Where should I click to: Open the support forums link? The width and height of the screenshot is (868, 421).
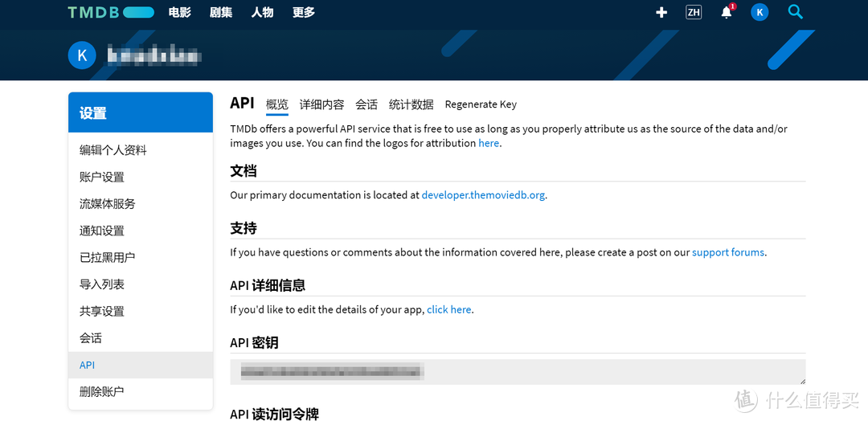point(728,252)
